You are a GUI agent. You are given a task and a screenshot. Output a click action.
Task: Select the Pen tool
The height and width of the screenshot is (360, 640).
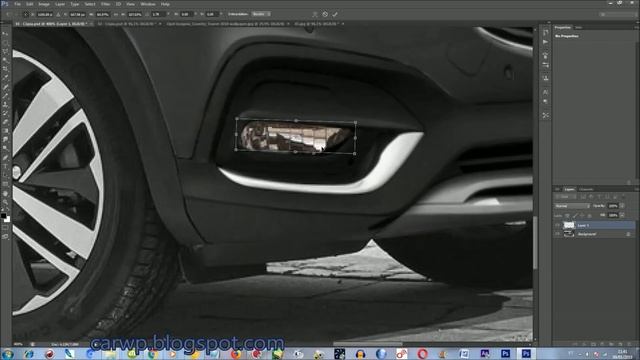pyautogui.click(x=6, y=157)
